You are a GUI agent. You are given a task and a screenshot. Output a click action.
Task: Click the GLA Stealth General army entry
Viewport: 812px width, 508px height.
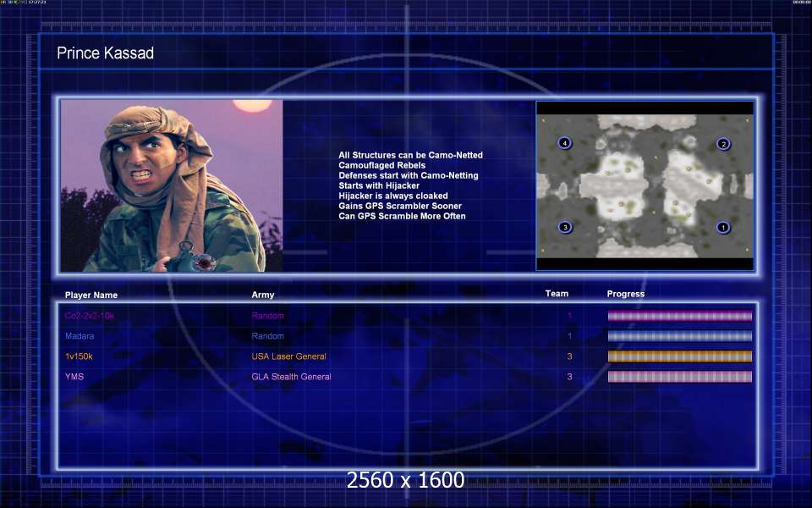292,377
